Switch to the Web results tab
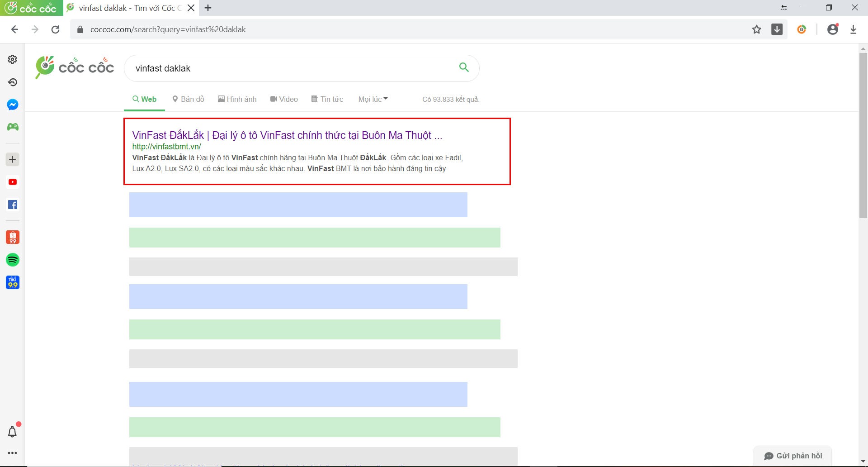 (x=144, y=99)
